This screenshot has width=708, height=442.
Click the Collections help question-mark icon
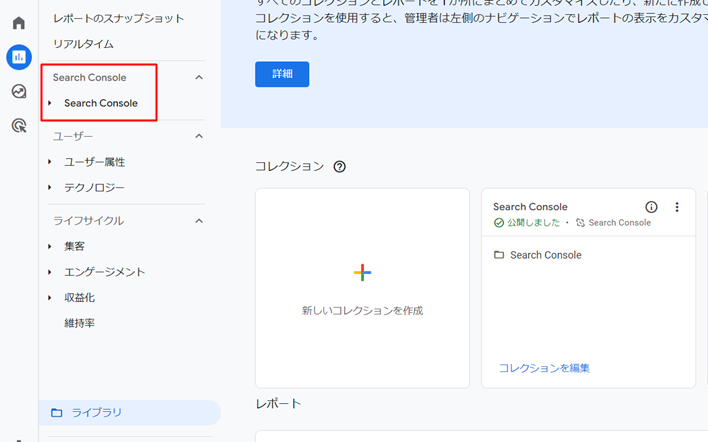coord(339,167)
